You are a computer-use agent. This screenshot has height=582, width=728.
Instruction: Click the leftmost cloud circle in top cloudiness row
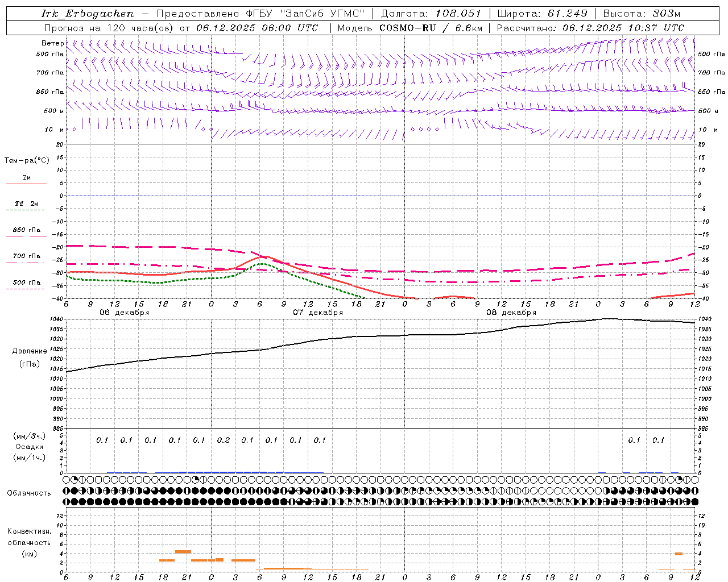point(67,480)
